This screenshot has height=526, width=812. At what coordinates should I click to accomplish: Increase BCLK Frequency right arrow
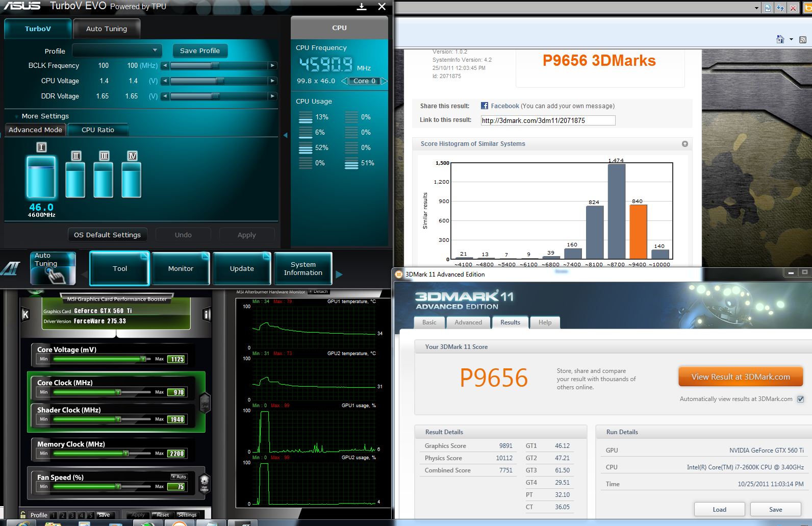pos(272,65)
